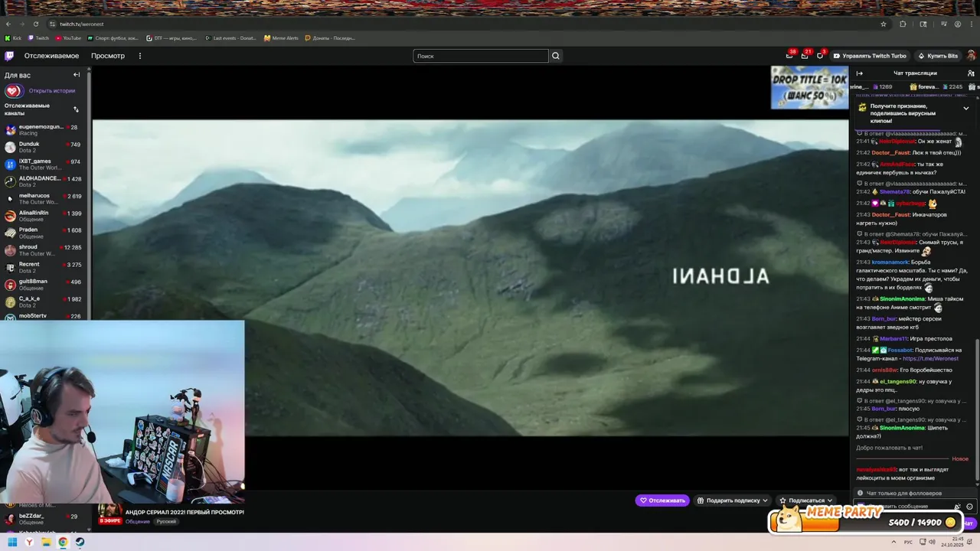This screenshot has width=980, height=551.
Task: Sort followed channels with the arrows icon
Action: click(x=76, y=109)
